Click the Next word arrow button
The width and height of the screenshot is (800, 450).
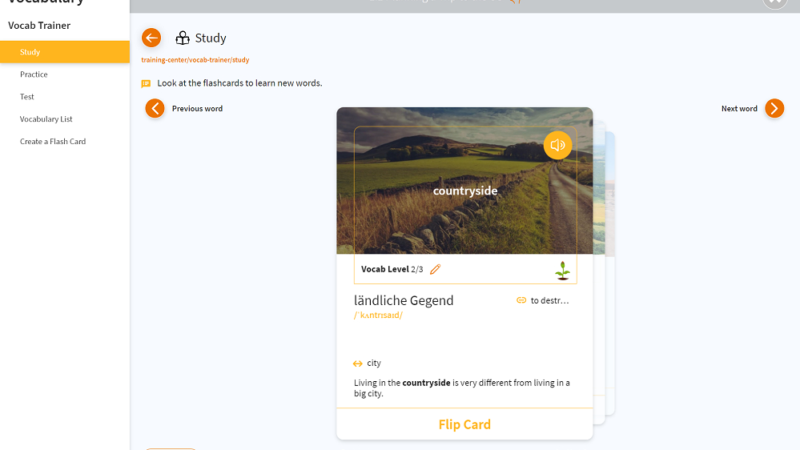tap(774, 108)
